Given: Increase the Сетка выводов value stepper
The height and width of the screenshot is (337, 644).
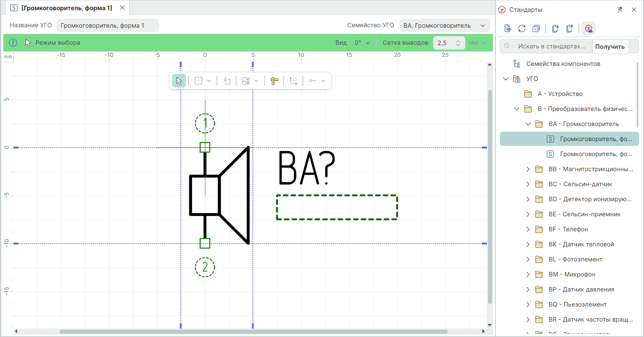Looking at the screenshot, I should [x=458, y=41].
